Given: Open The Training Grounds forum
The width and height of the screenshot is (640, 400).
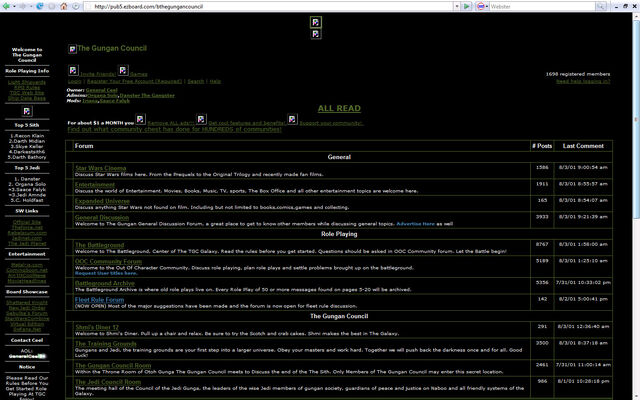Looking at the screenshot, I should pyautogui.click(x=105, y=344).
